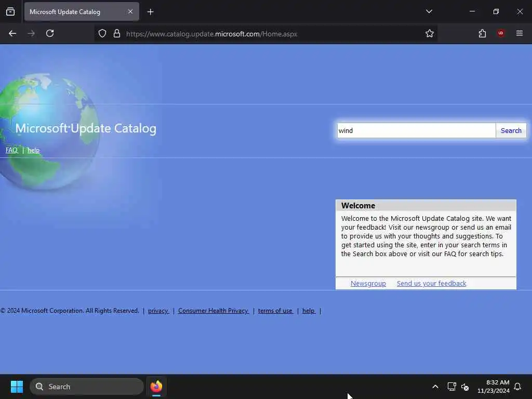This screenshot has width=532, height=399.
Task: Open Firefox application hamburger menu
Action: (x=520, y=33)
